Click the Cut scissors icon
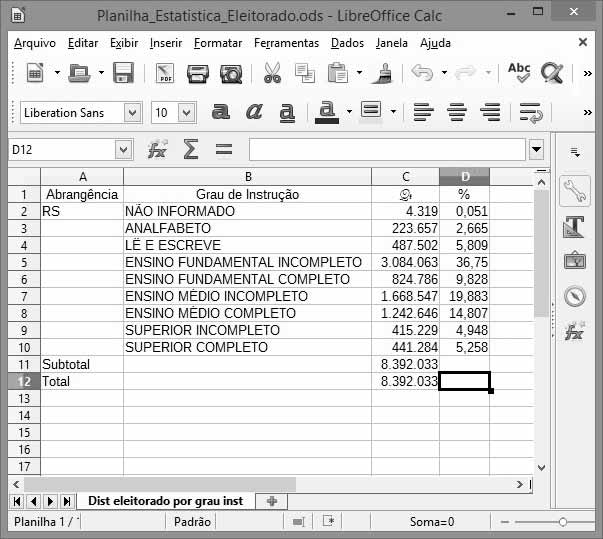This screenshot has height=539, width=603. click(x=272, y=73)
